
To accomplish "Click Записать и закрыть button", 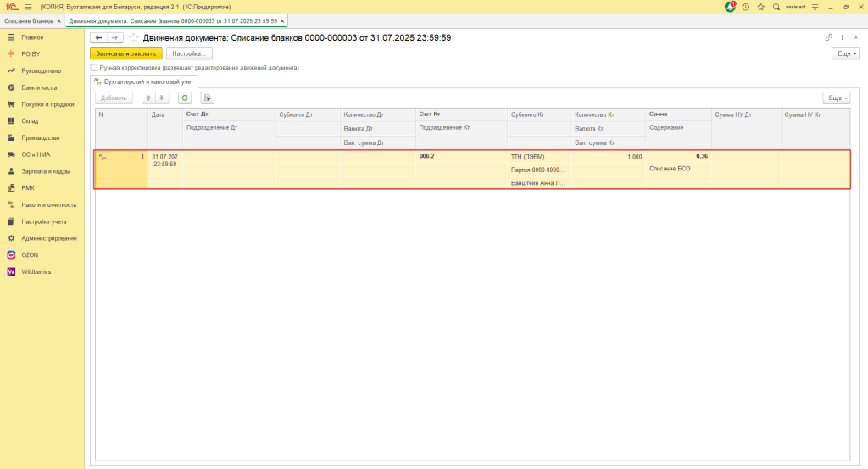I will [x=126, y=53].
